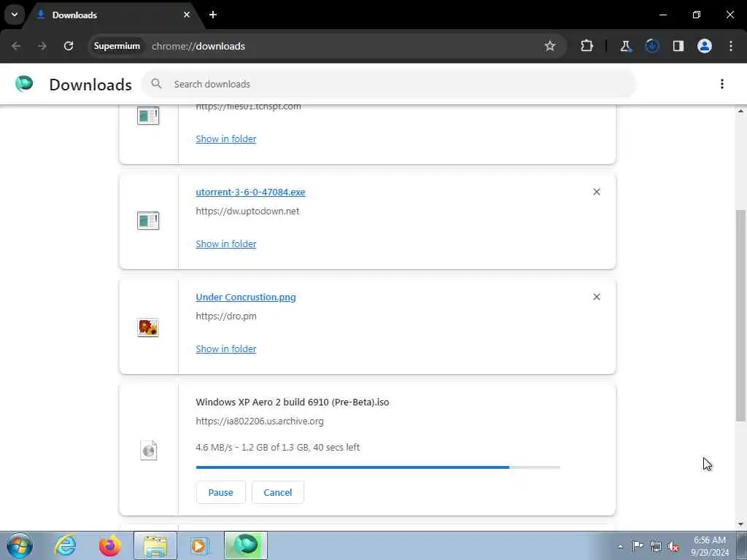Click the iso disc file icon
The image size is (747, 560).
149,450
